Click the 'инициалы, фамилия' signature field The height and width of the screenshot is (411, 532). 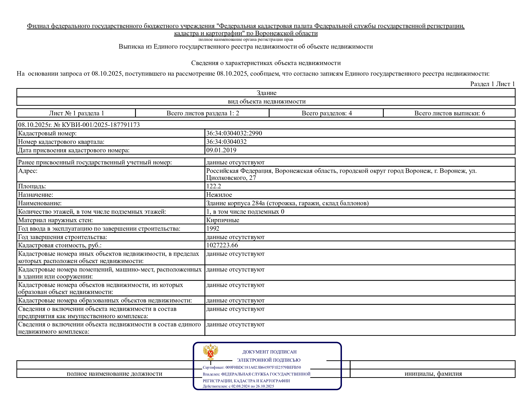(x=433, y=374)
